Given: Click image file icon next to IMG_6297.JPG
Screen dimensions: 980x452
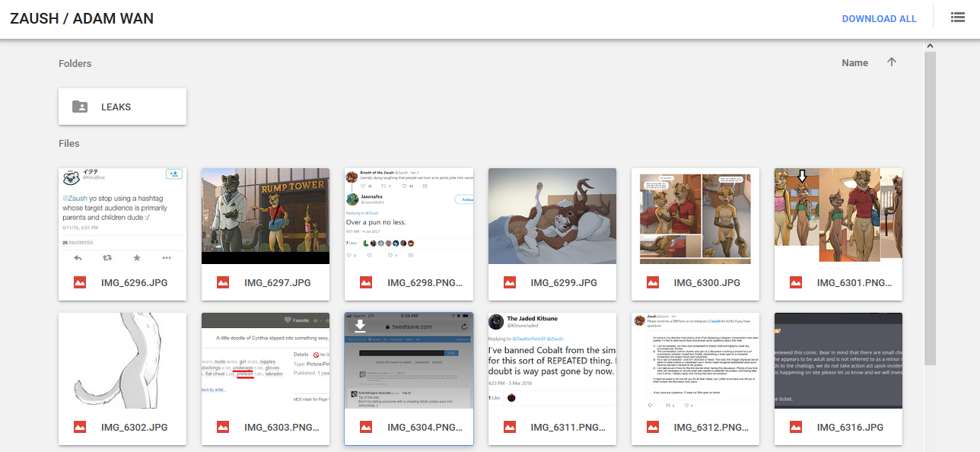Looking at the screenshot, I should pyautogui.click(x=223, y=282).
